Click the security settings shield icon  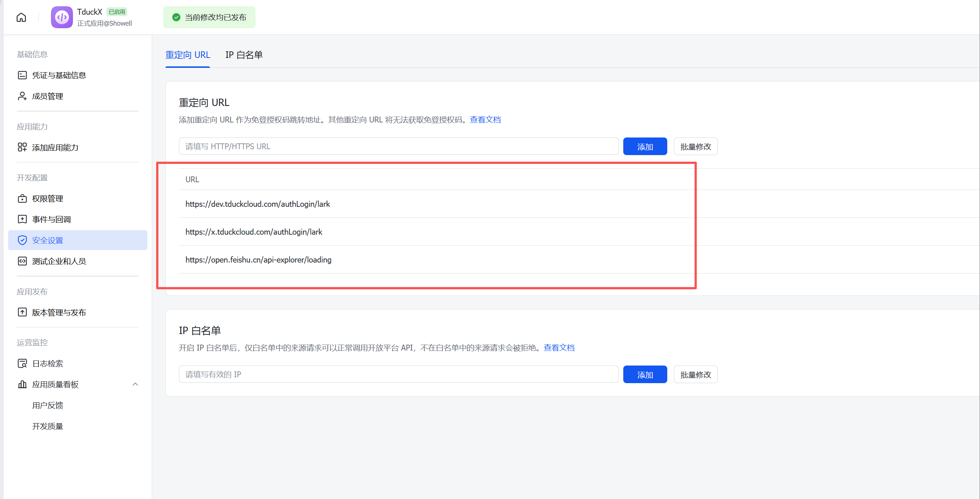(22, 241)
